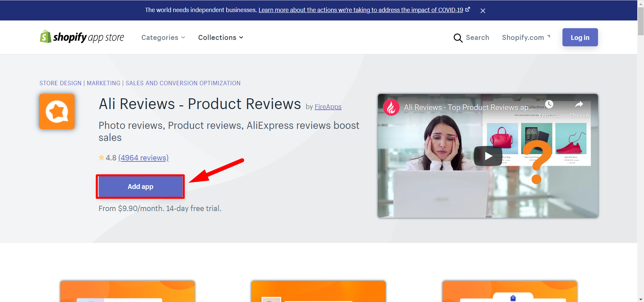Click the Add app button
This screenshot has height=302, width=644.
(140, 187)
